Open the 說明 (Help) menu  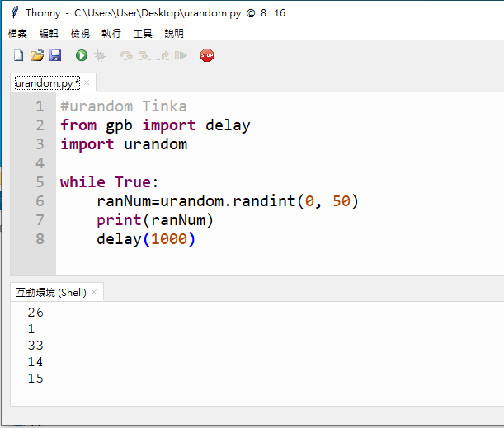174,34
